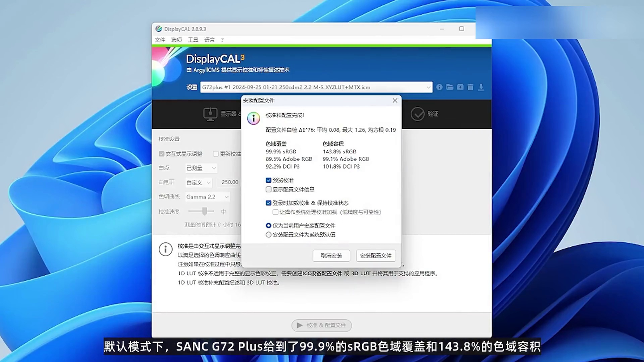Toggle the 交互式显示调整 checkbox
The image size is (644, 362).
(161, 154)
